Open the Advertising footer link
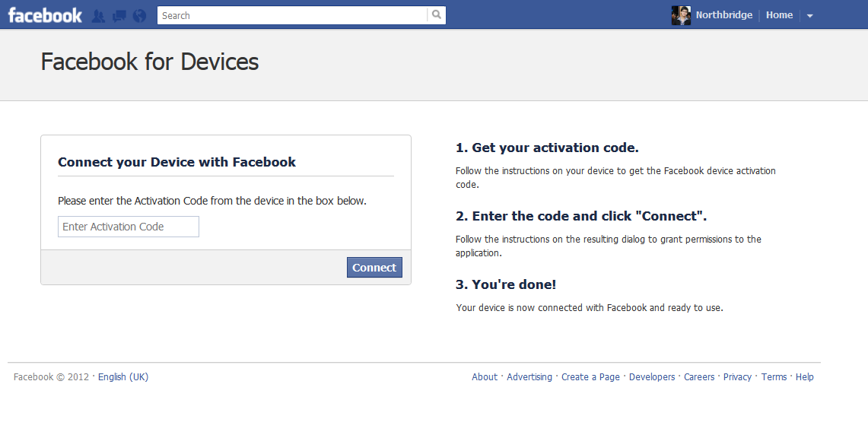This screenshot has width=868, height=435. [x=529, y=377]
